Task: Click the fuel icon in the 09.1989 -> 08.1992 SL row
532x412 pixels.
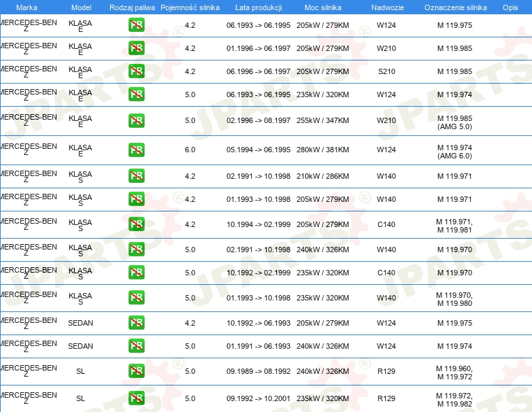Action: pyautogui.click(x=136, y=371)
